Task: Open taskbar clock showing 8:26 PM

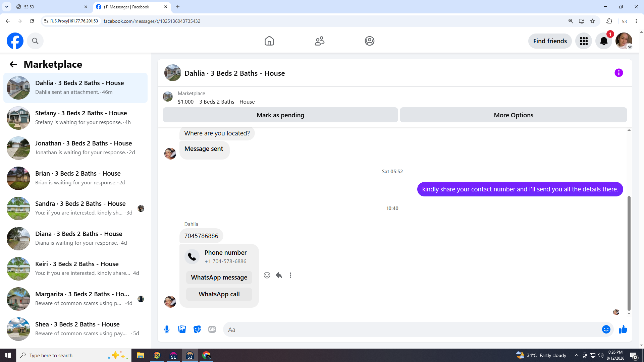Action: [615, 355]
